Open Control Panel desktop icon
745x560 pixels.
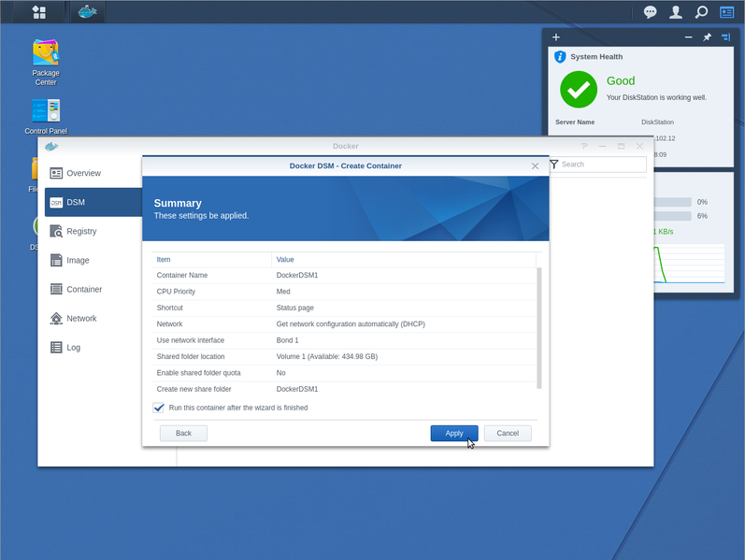(x=46, y=117)
